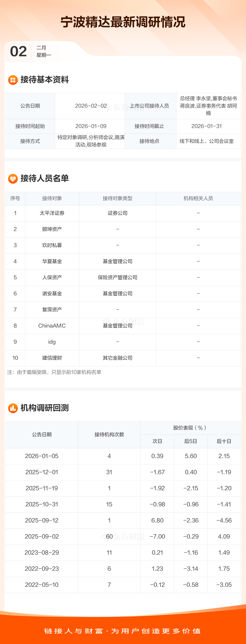
Task: Click the 2022-05-10 date cell
Action: (42, 585)
